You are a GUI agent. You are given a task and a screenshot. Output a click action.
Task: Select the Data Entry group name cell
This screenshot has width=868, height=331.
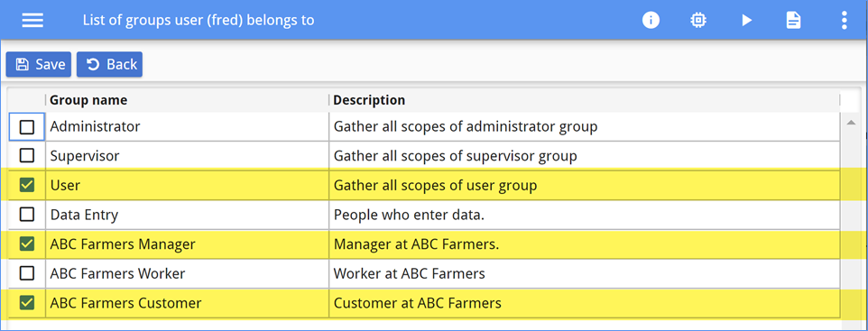click(187, 215)
